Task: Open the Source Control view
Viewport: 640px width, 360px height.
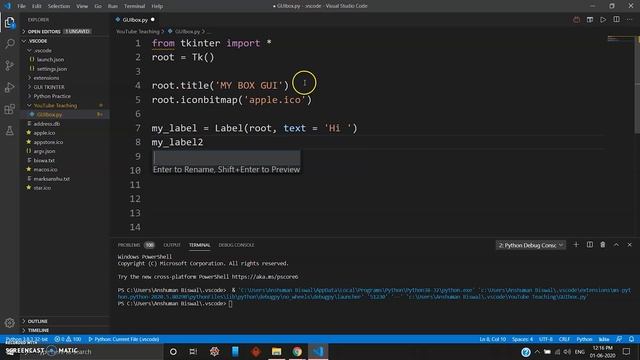Action: (x=9, y=65)
